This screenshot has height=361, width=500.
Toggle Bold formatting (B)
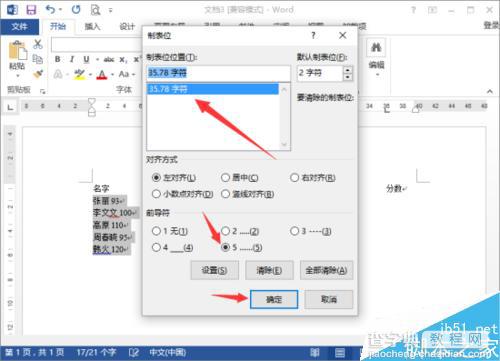pos(58,59)
